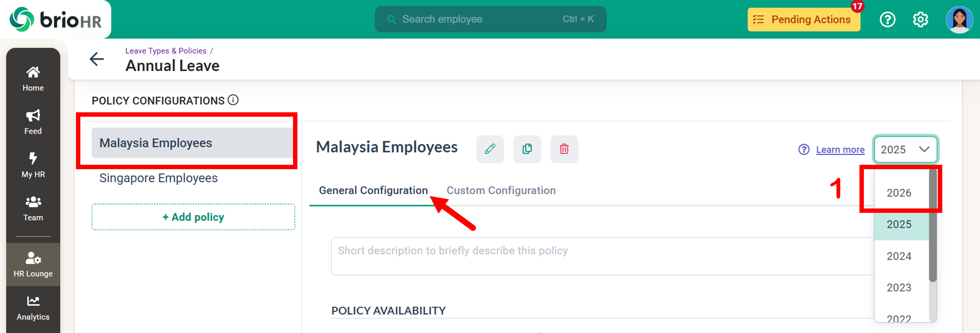
Task: Click the edit pencil icon for Malaysia Employees
Action: [x=490, y=149]
